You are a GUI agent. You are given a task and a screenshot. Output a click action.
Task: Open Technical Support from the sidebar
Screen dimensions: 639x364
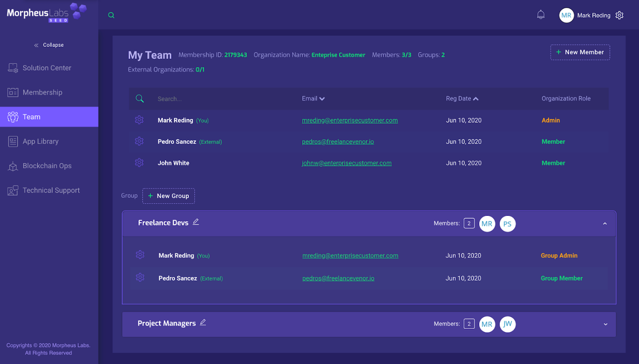point(13,190)
